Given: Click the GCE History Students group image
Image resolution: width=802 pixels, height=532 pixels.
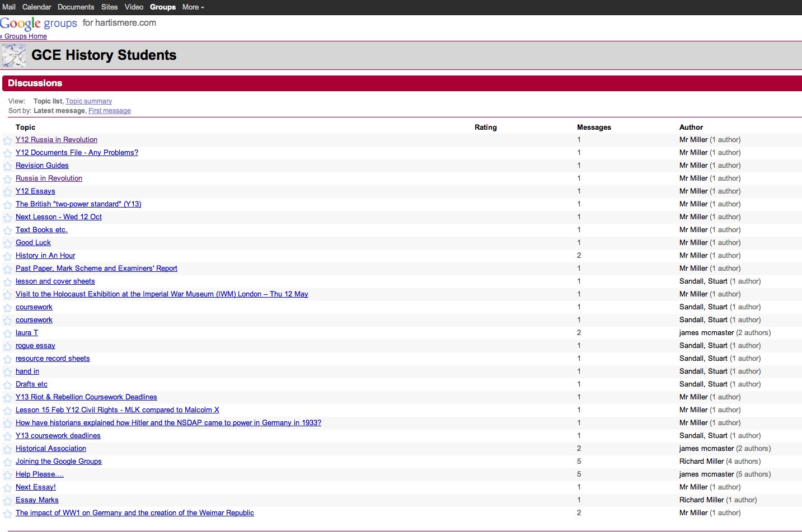Looking at the screenshot, I should 14,56.
